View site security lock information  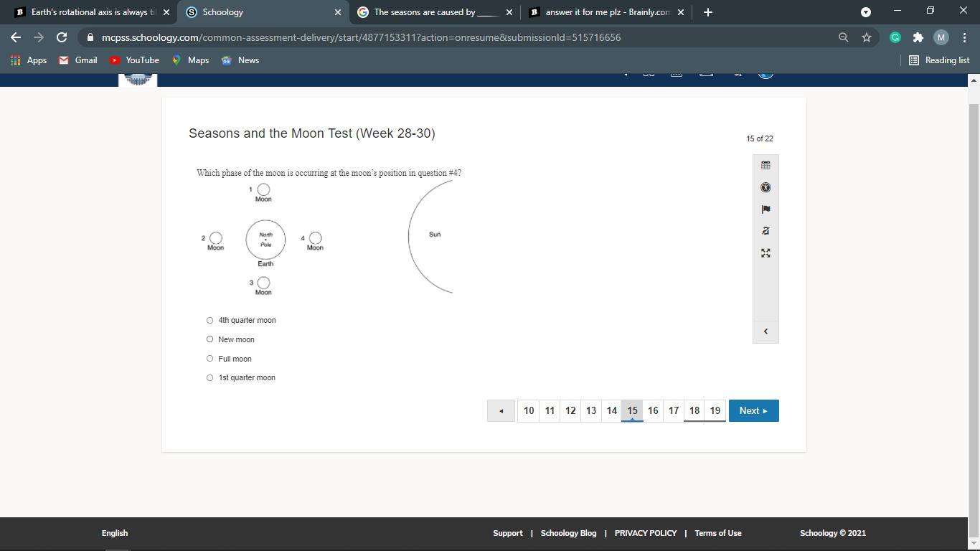tap(90, 37)
